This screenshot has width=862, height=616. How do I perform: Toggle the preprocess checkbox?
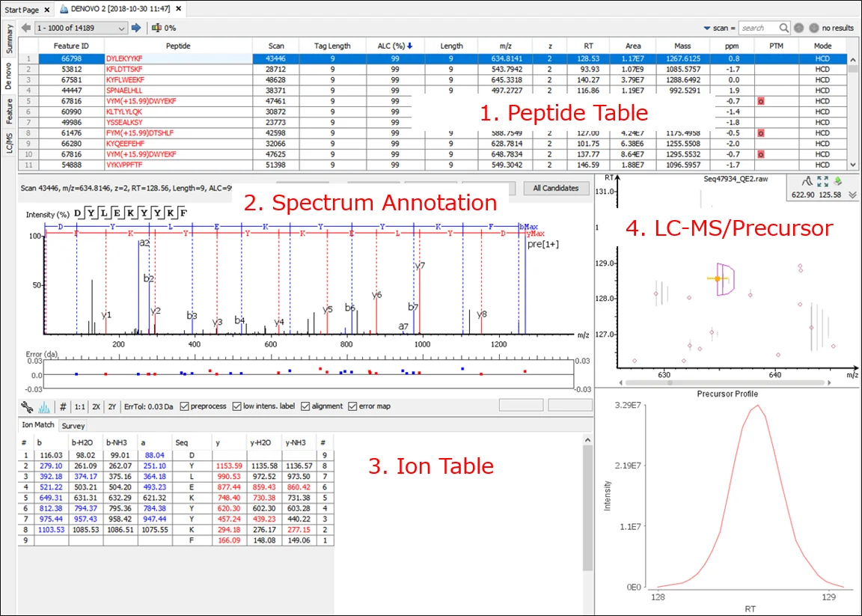[x=185, y=406]
